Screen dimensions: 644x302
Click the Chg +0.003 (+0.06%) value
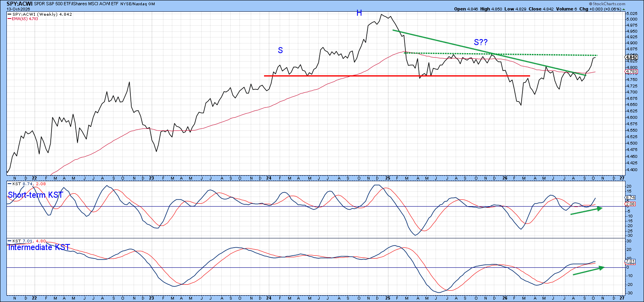tap(600, 9)
